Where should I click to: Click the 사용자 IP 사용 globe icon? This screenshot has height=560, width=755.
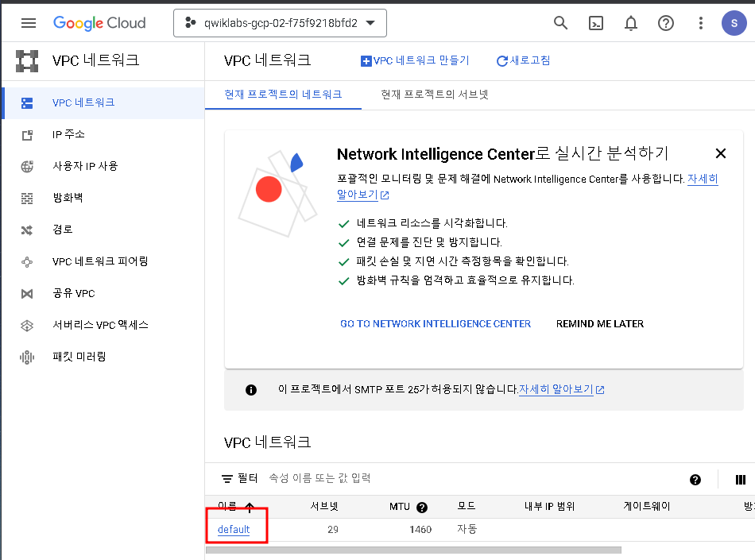point(27,167)
